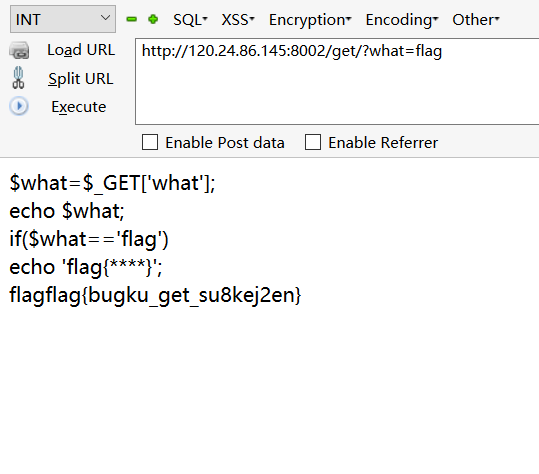Click the green plus icon

pyautogui.click(x=153, y=19)
